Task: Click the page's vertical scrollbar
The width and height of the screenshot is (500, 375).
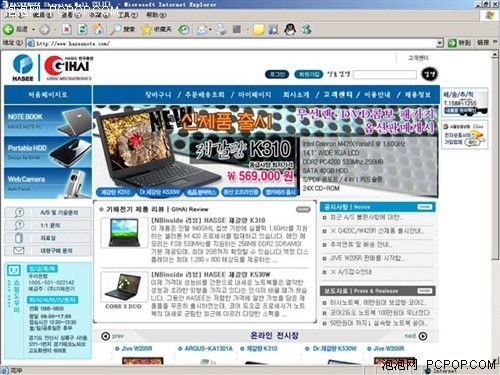Action: click(x=495, y=207)
